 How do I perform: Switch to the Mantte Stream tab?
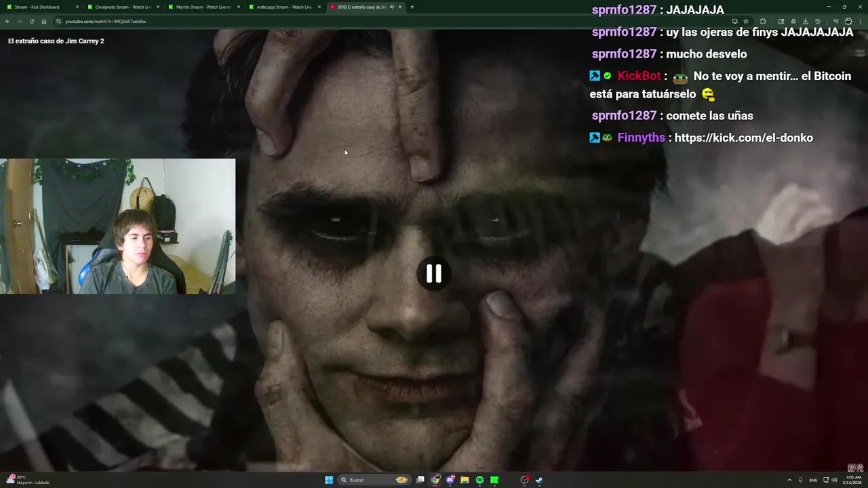click(x=203, y=7)
